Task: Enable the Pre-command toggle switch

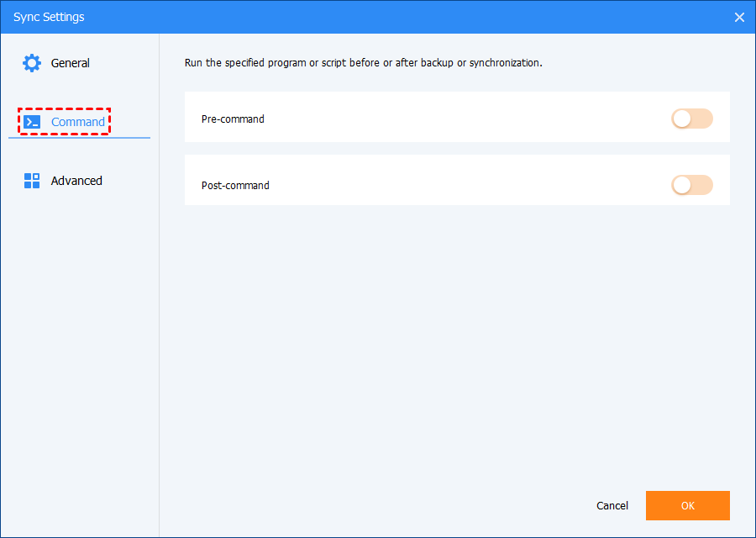Action: pos(691,119)
